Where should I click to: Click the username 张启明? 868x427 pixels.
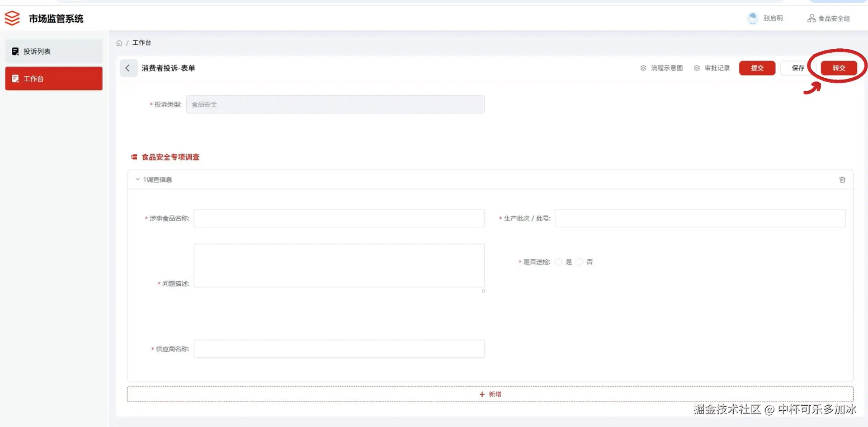pyautogui.click(x=773, y=19)
